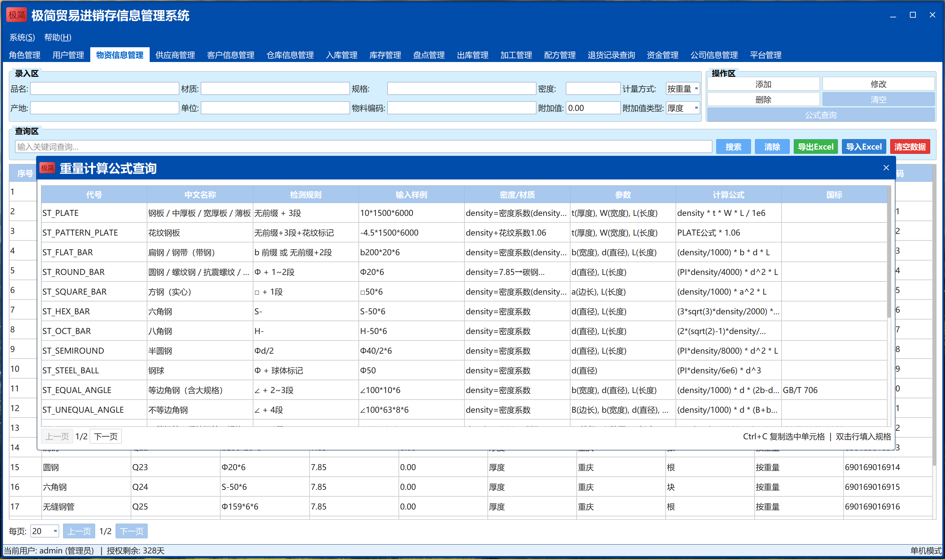Click the 导入Excel button
Image resolution: width=945 pixels, height=560 pixels.
[x=864, y=146]
